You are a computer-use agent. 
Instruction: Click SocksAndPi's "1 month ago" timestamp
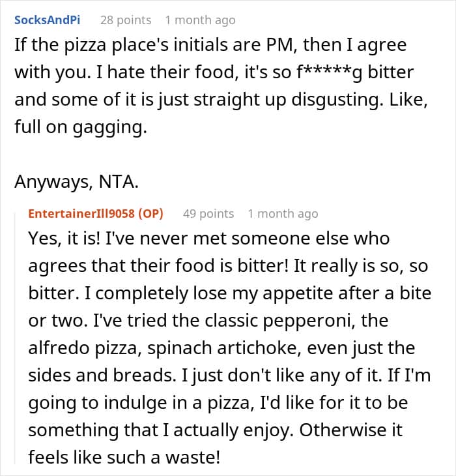(x=200, y=20)
